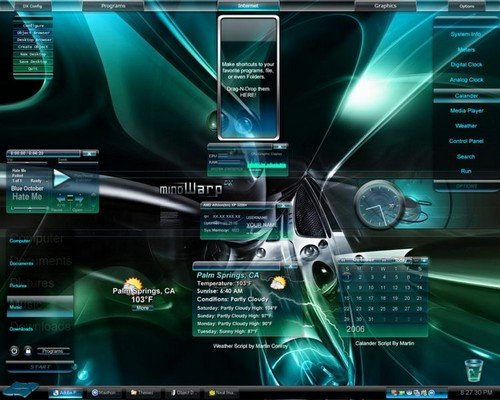Click the stop button in media player
This screenshot has width=500, height=400.
[x=70, y=199]
